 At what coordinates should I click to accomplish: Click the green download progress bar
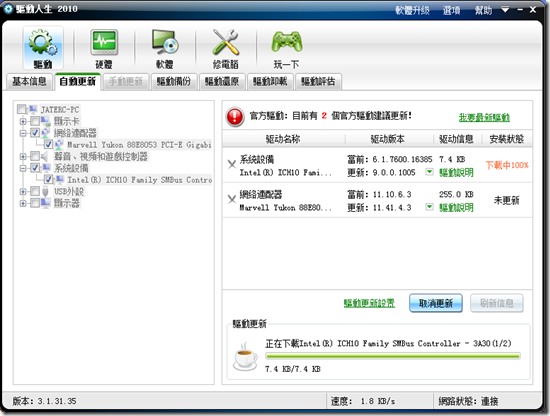tap(393, 356)
